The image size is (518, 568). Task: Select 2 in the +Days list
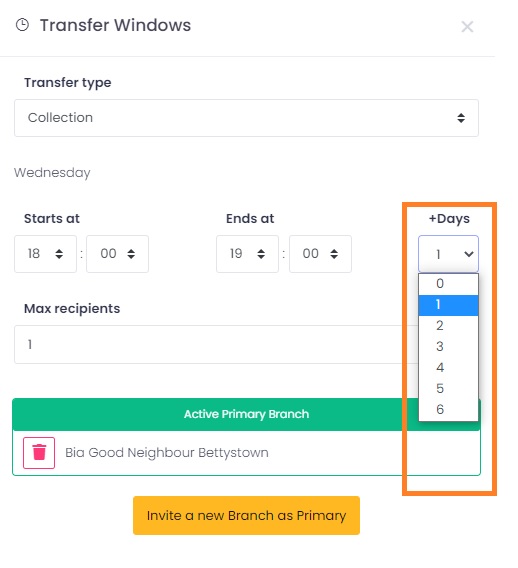click(x=448, y=326)
